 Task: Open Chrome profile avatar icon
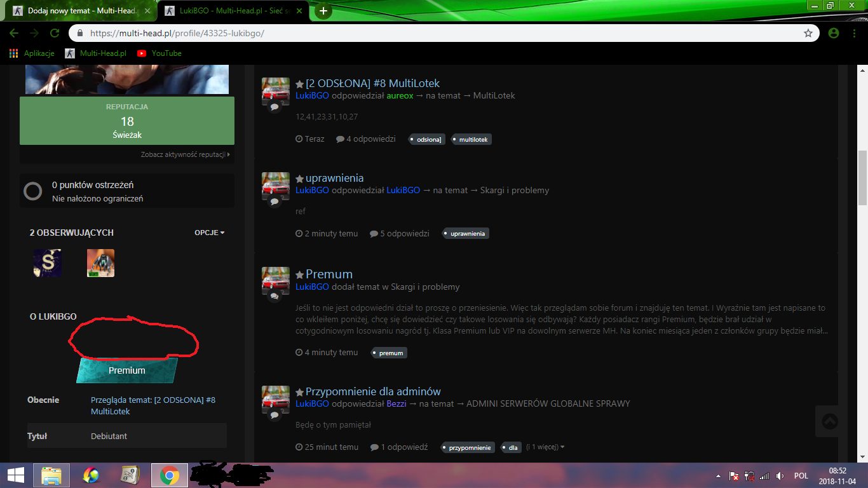[834, 33]
